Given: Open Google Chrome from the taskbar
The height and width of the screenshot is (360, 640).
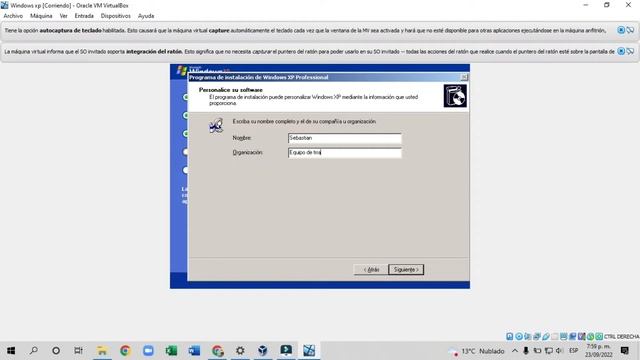Looking at the screenshot, I should [125, 351].
